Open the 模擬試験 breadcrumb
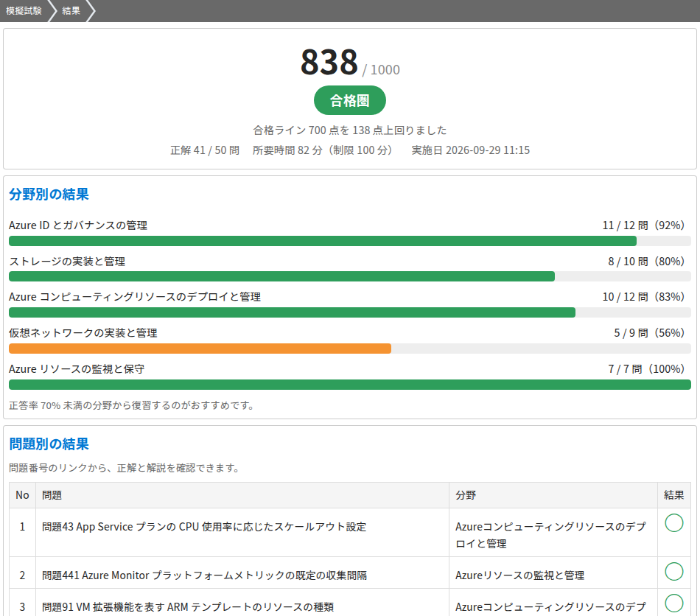The width and height of the screenshot is (700, 616). [24, 11]
